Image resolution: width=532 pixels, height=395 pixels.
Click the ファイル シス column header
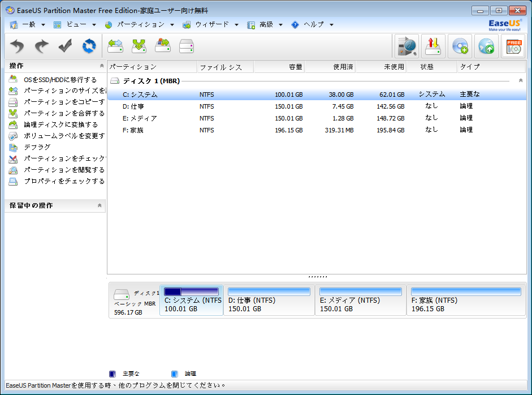click(x=225, y=67)
